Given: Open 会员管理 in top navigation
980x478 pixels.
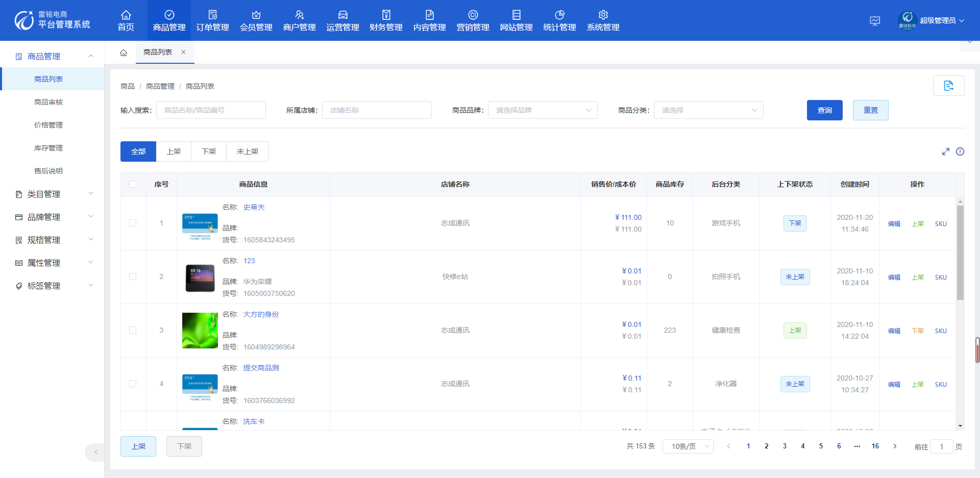Looking at the screenshot, I should pyautogui.click(x=256, y=20).
